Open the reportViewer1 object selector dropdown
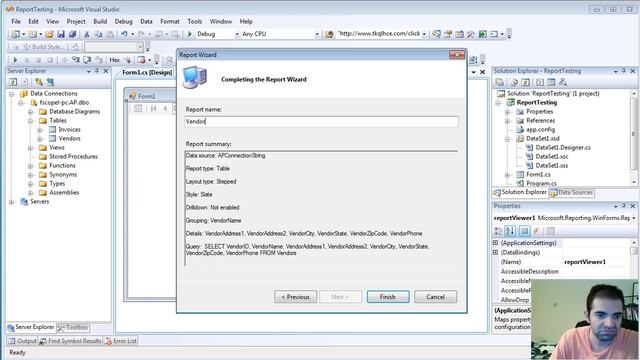Viewport: 640px width, 360px height. point(634,218)
